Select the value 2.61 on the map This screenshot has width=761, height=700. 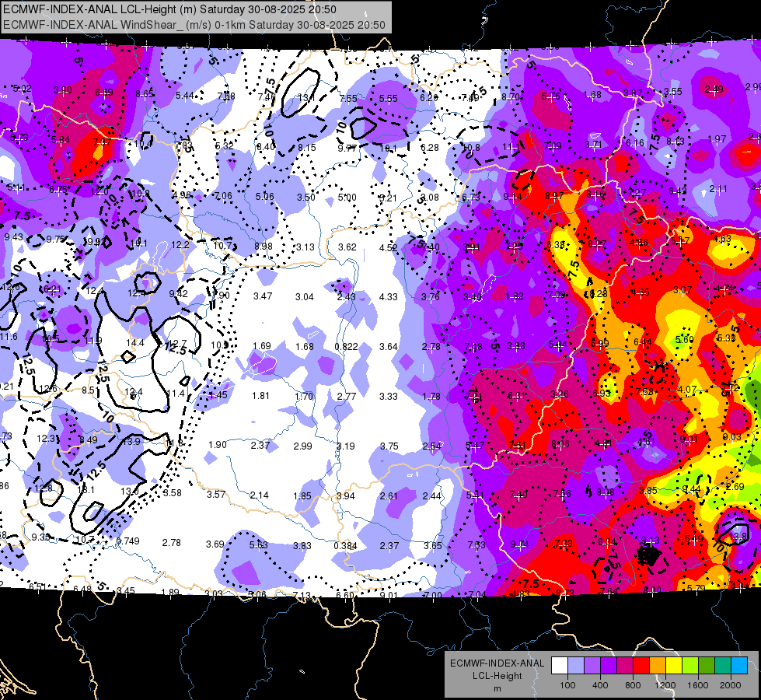coord(388,496)
